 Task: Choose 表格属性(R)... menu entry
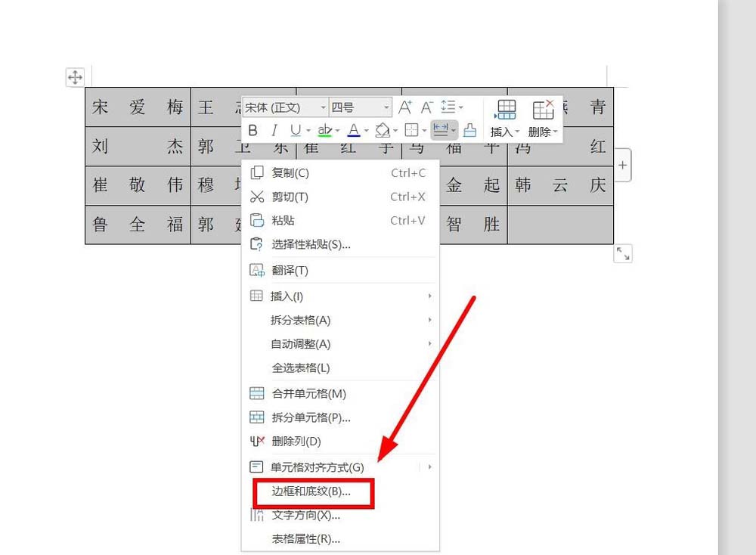tap(340, 538)
